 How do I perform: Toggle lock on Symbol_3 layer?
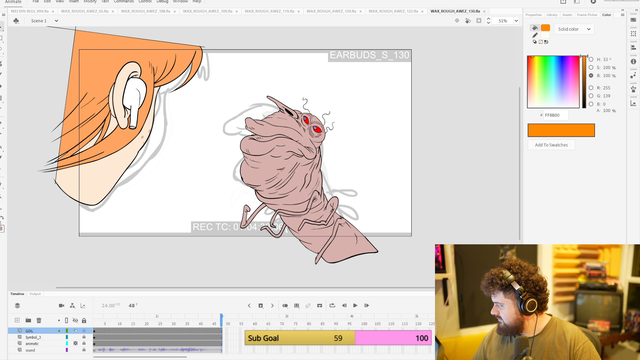(84, 337)
